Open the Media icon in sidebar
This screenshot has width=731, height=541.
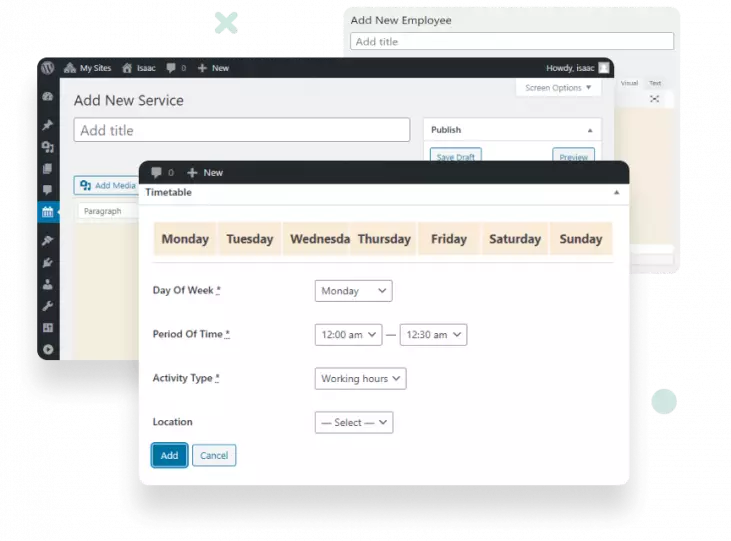pyautogui.click(x=48, y=147)
